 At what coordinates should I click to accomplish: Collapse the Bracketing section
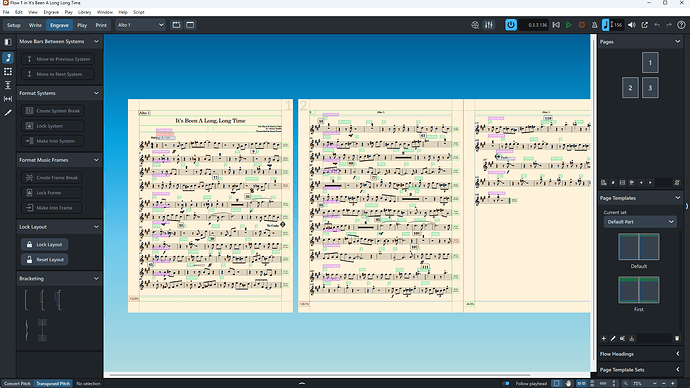pos(96,278)
